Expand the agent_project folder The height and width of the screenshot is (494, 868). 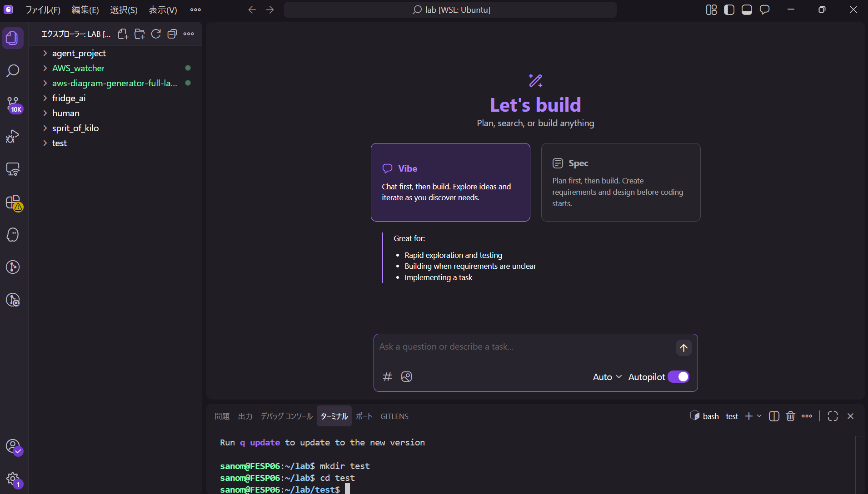(79, 53)
